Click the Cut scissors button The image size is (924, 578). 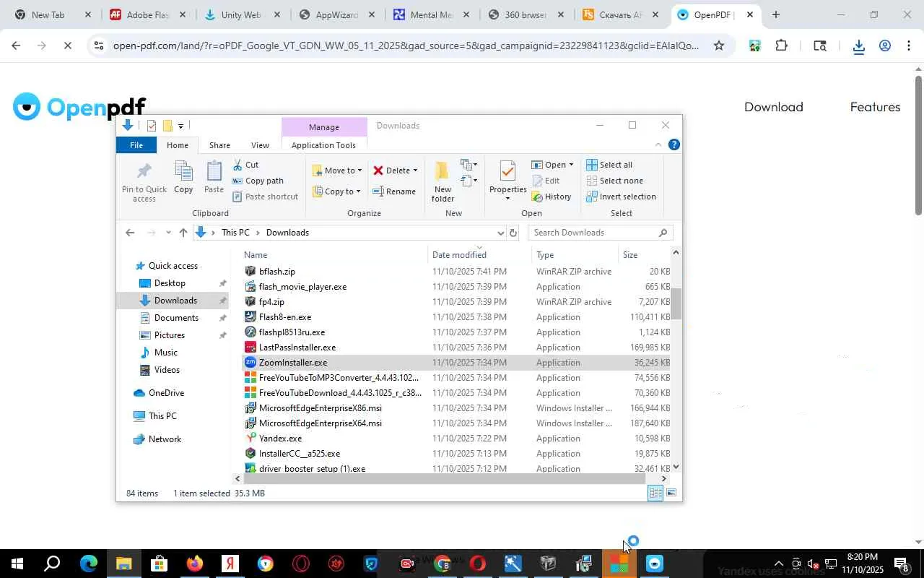pyautogui.click(x=245, y=165)
